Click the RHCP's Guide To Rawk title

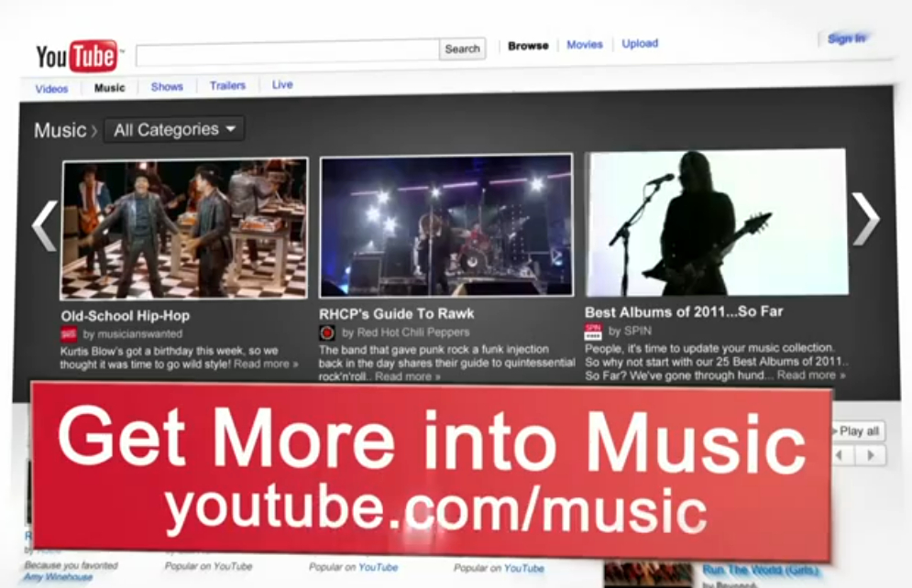point(397,314)
